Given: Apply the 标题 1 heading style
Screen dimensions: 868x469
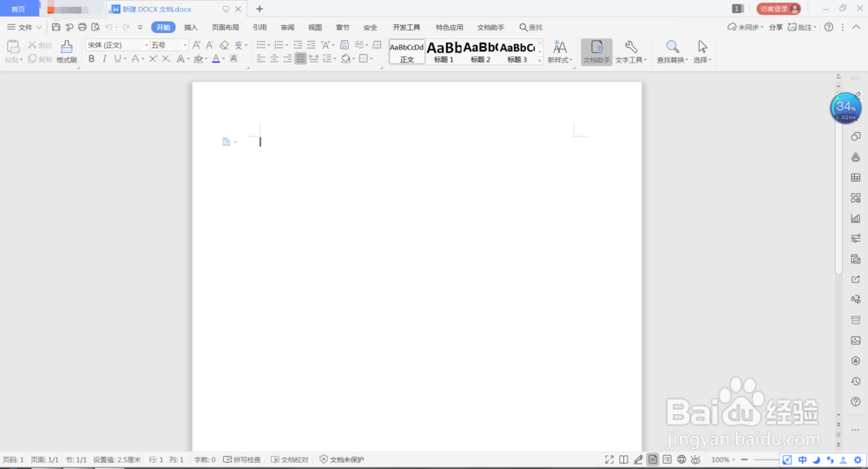Looking at the screenshot, I should [444, 51].
